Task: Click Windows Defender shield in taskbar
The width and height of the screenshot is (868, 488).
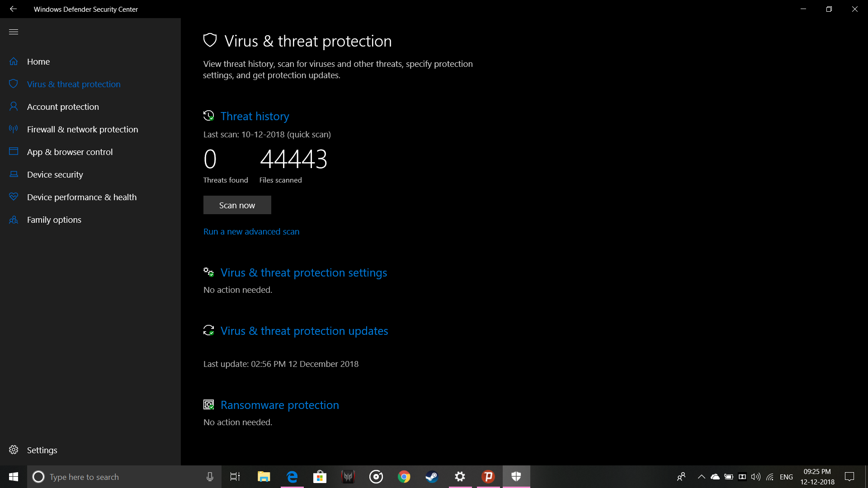Action: (516, 477)
